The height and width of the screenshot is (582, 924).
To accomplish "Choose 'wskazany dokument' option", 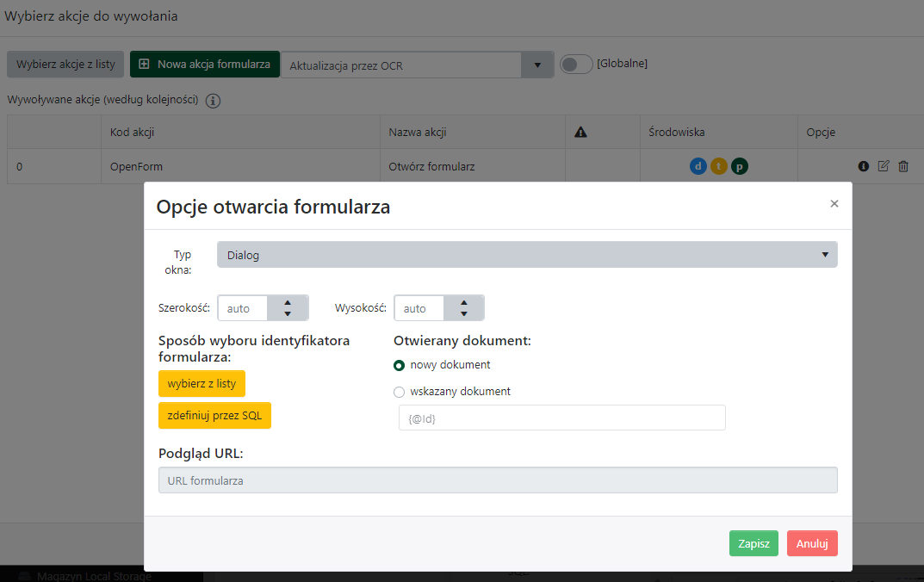I will coord(399,392).
